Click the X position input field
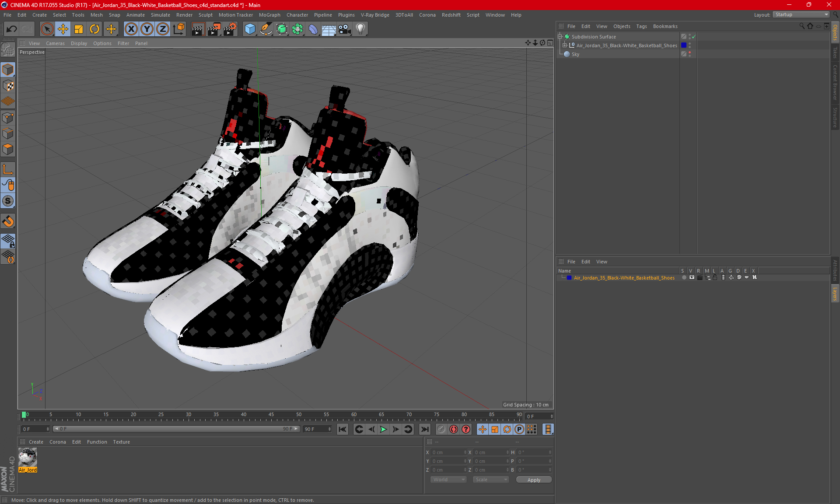Screen dimensions: 840x504 pyautogui.click(x=448, y=452)
